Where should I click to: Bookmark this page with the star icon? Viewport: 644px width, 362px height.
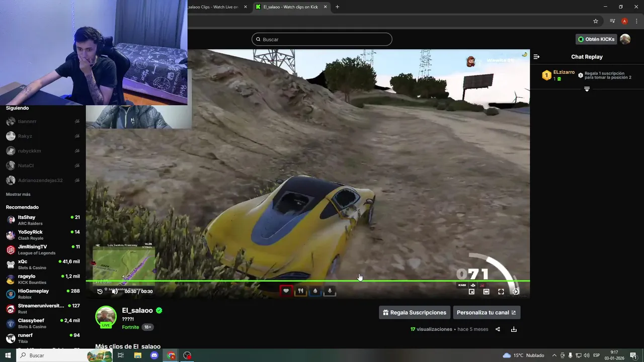[x=596, y=21]
